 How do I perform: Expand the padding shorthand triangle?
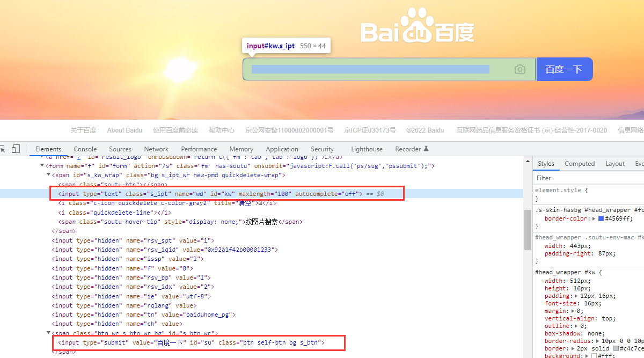point(576,296)
